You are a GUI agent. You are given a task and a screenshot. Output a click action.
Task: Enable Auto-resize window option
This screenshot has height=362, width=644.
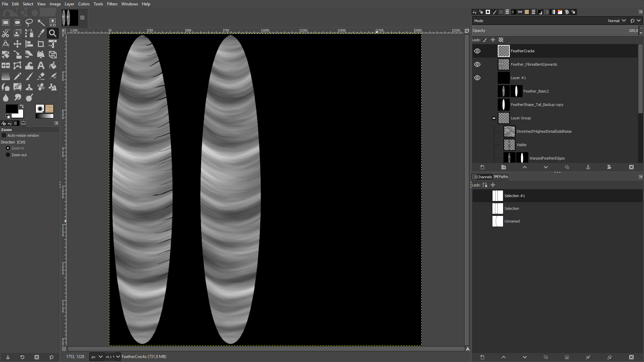click(4, 135)
